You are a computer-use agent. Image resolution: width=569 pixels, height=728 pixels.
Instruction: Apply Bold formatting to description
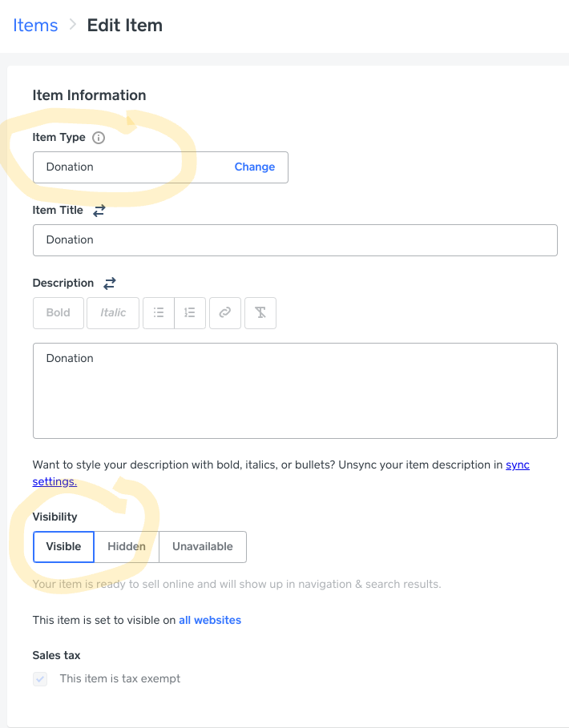59,313
